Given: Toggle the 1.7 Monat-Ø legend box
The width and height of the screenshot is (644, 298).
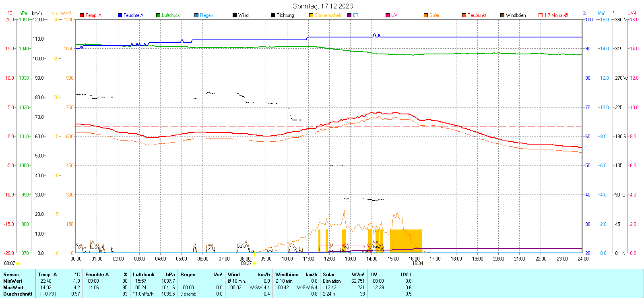Looking at the screenshot, I should coord(541,15).
